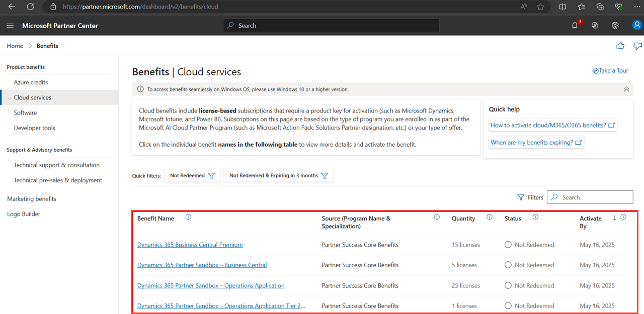644x314 pixels.
Task: Open Dynamics 365 Partner Sandbox – Business Central
Action: click(202, 265)
